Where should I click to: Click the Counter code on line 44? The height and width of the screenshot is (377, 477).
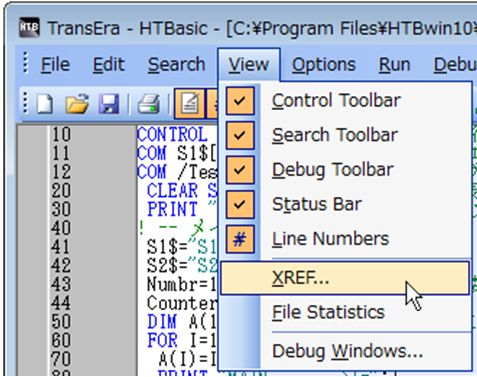point(182,303)
